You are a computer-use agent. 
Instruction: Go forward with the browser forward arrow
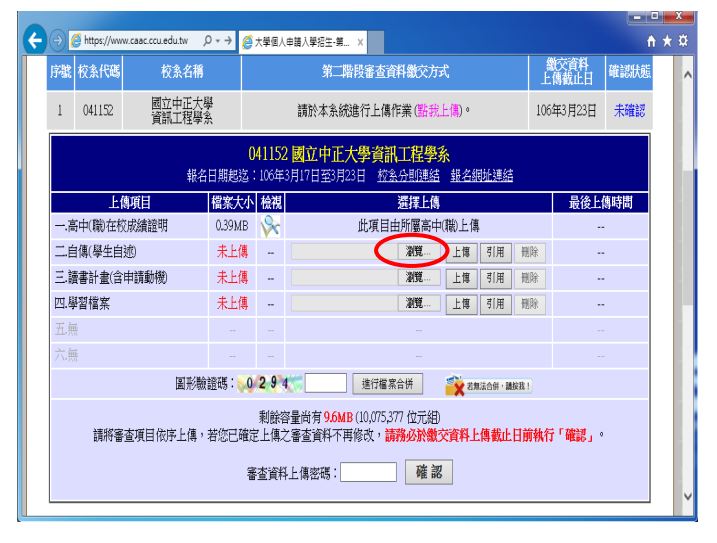tap(58, 40)
